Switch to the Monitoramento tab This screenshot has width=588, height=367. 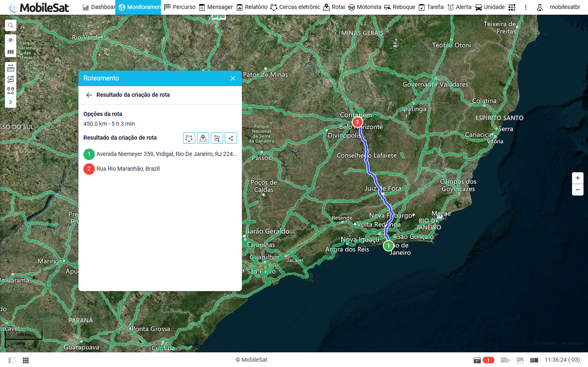click(x=138, y=7)
